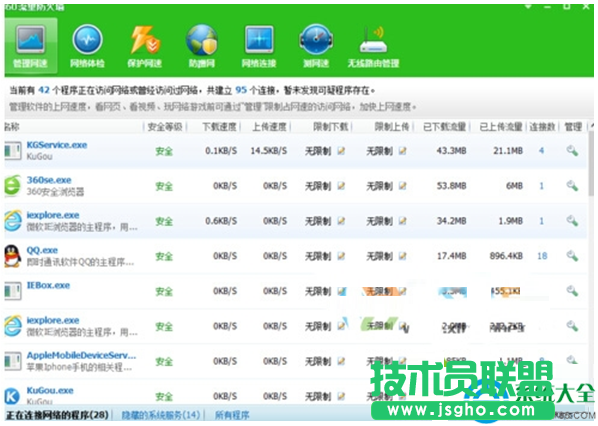
Task: Edit download limit for first iexplore.exe row
Action: (341, 221)
